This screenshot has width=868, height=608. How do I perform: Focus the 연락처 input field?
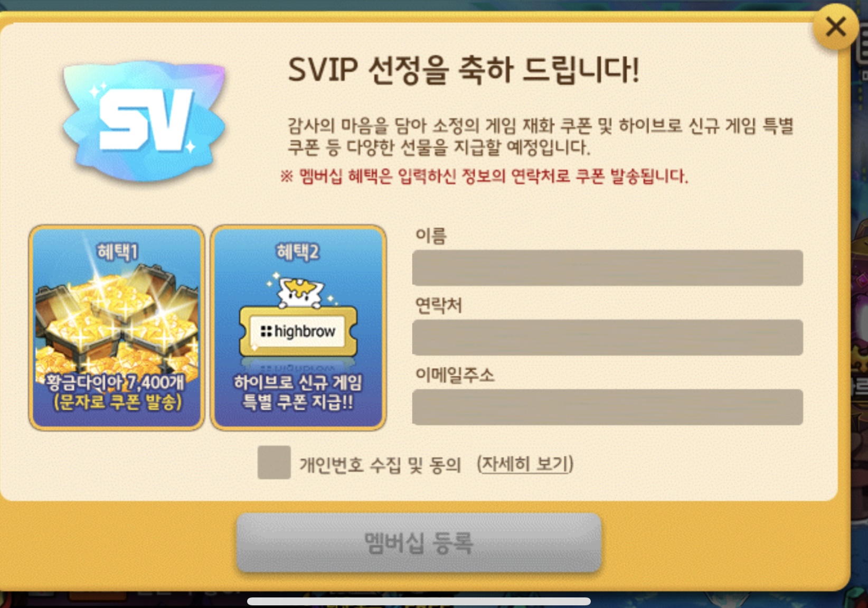coord(607,338)
